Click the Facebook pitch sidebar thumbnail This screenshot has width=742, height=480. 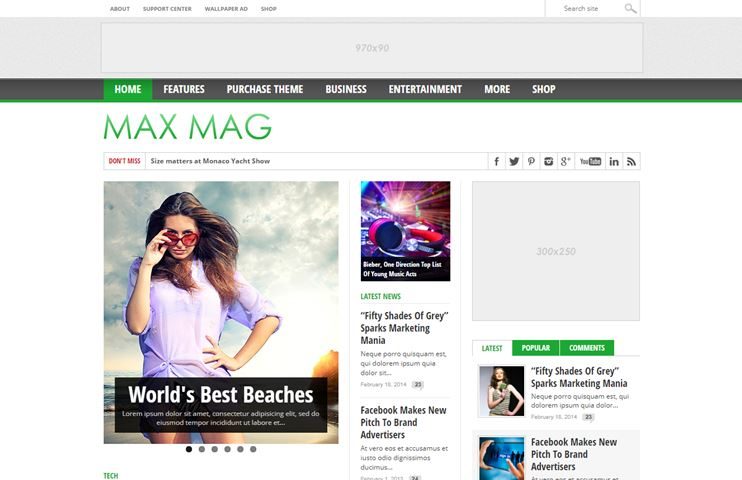tap(502, 458)
